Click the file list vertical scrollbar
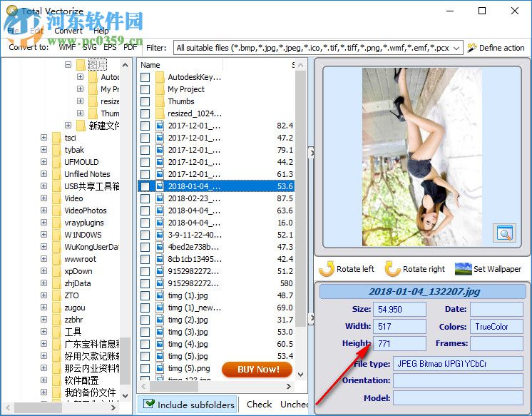Image resolution: width=532 pixels, height=416 pixels. tap(300, 219)
